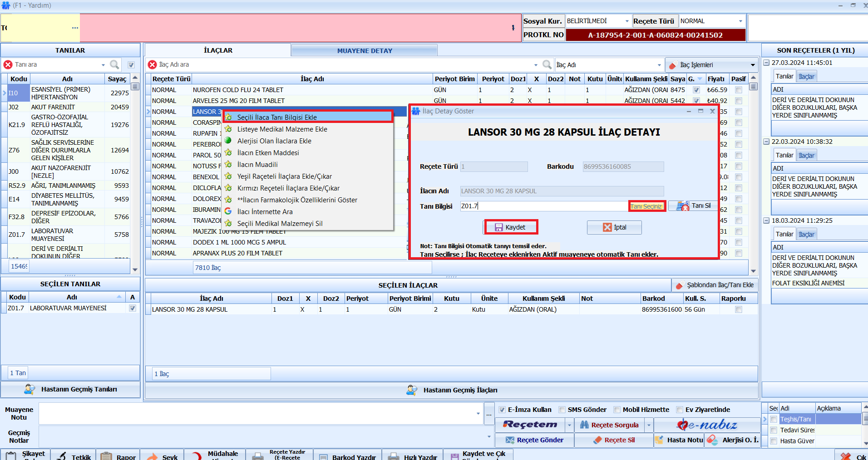Toggle the checkbox beside the Tanı ara search
The image size is (868, 460).
[x=131, y=65]
